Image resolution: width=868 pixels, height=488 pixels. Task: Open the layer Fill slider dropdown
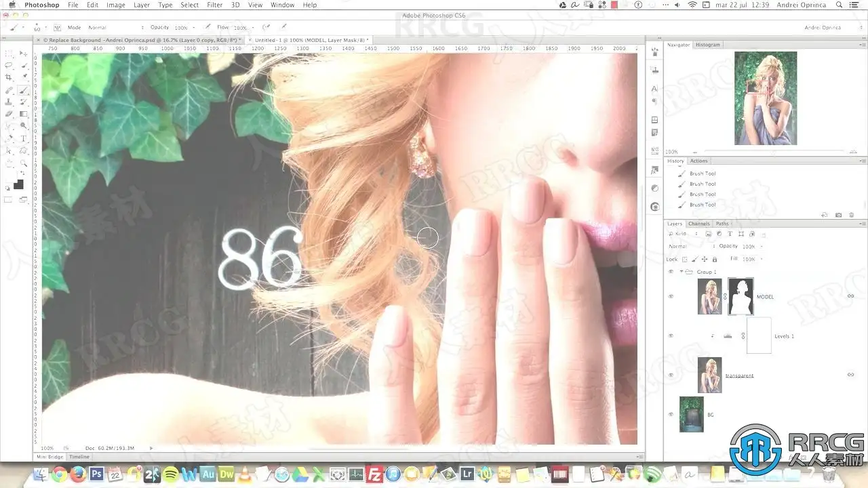(x=762, y=259)
